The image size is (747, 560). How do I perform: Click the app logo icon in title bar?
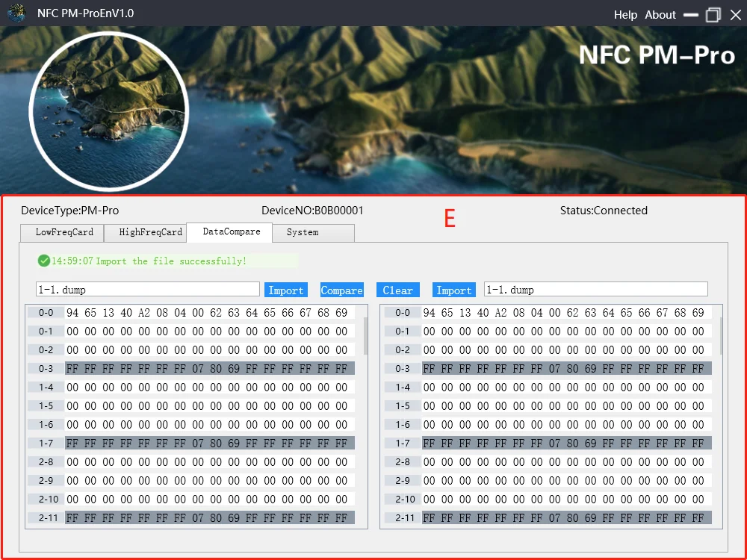(16, 13)
